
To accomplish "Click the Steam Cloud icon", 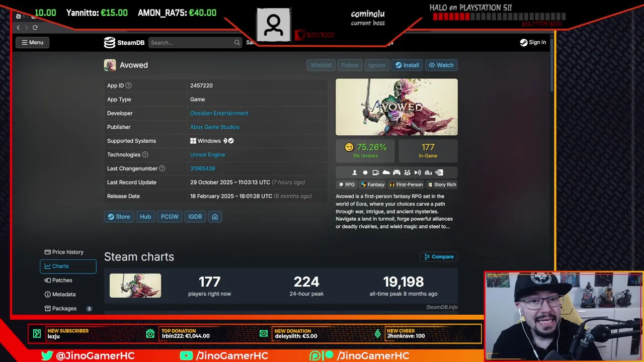I will (x=386, y=172).
